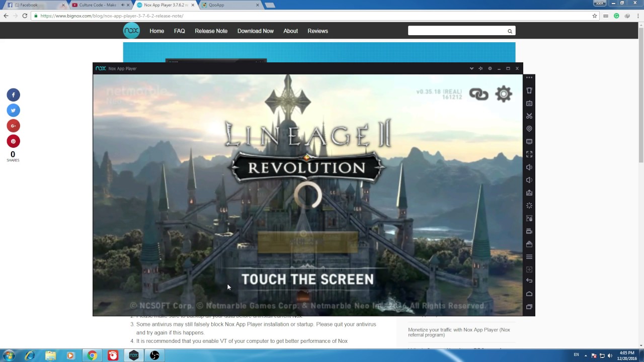Open Nox recent apps button
This screenshot has width=644, height=362.
529,307
